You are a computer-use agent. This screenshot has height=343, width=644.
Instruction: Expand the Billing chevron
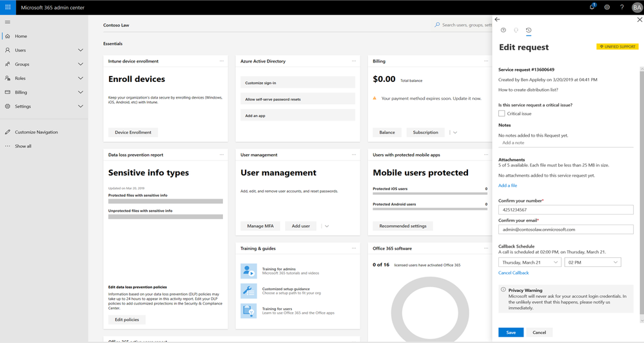pyautogui.click(x=81, y=92)
